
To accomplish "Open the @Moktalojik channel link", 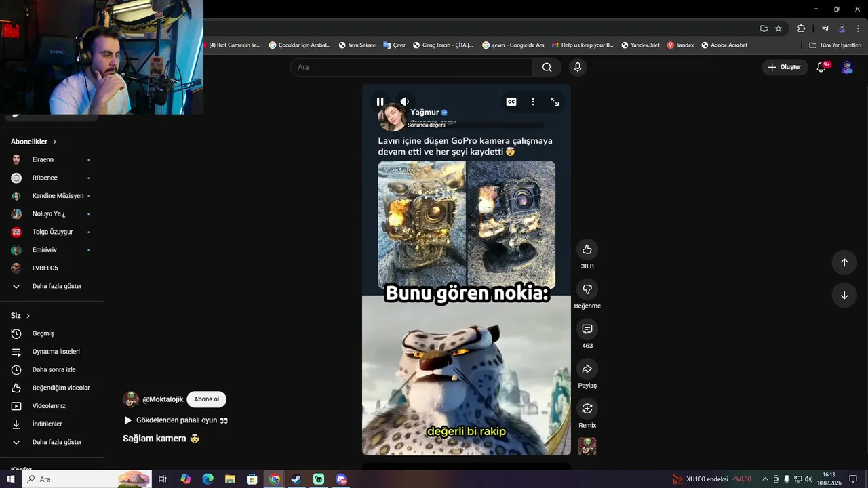I will tap(163, 399).
